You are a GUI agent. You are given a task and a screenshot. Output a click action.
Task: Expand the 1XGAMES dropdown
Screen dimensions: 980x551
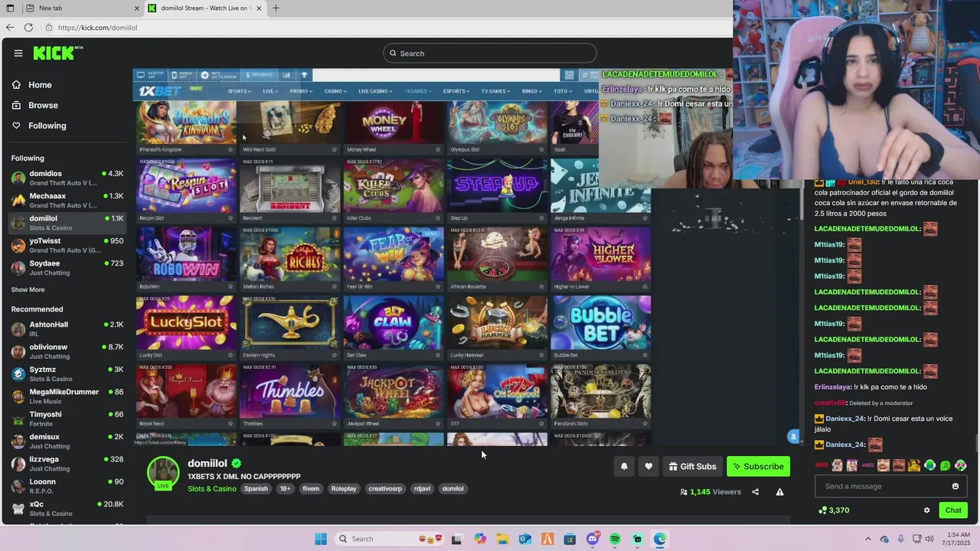pos(418,91)
